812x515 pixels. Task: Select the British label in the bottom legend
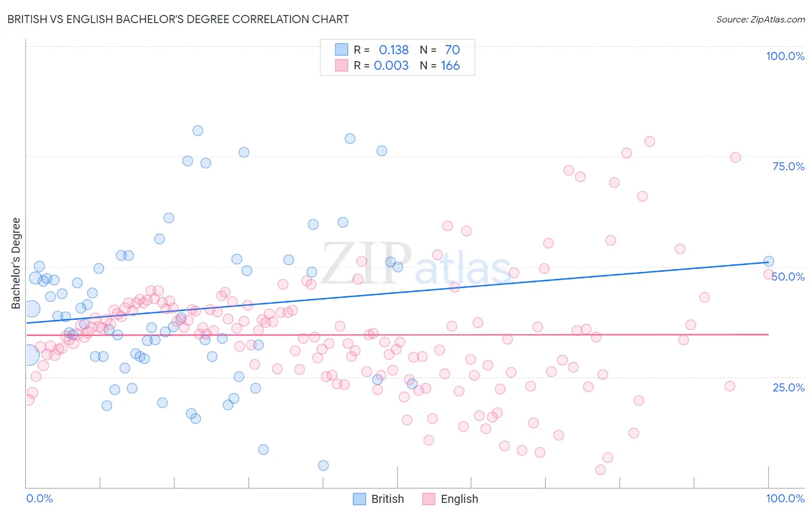point(387,499)
